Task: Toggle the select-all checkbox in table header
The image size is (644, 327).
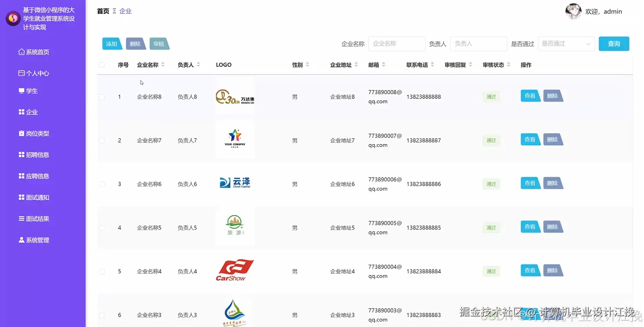Action: click(x=102, y=64)
